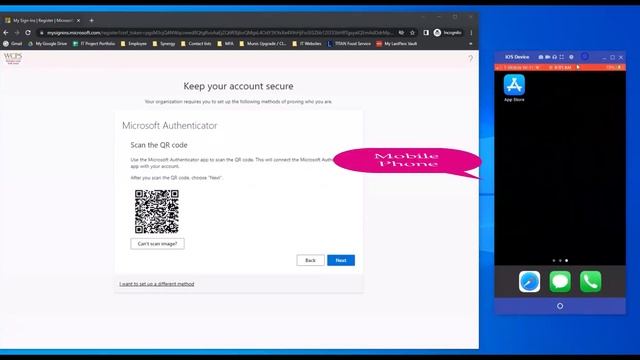Click the WCPS logo
The image size is (640, 360).
[x=13, y=58]
